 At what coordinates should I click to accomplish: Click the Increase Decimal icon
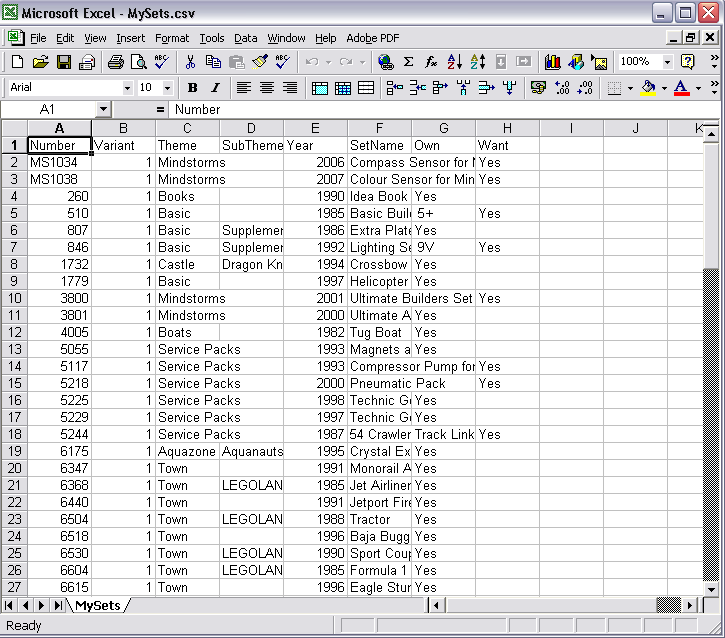(562, 87)
